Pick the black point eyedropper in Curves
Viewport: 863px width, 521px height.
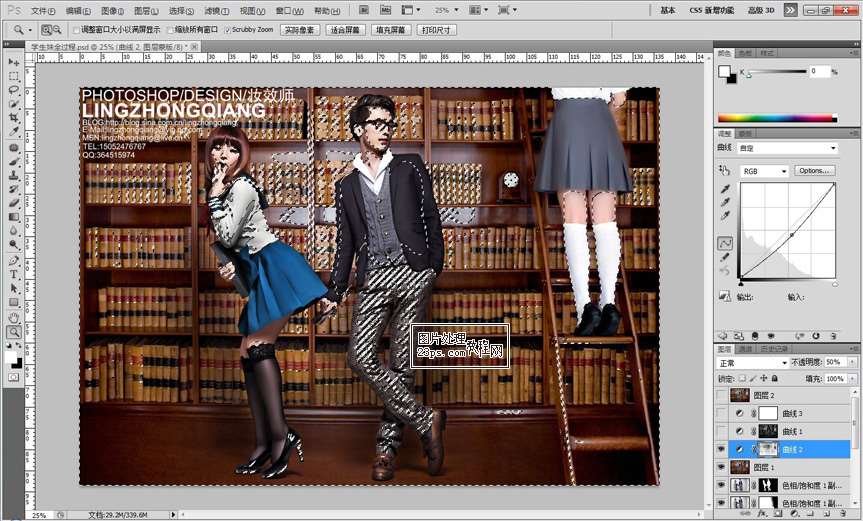(x=725, y=189)
